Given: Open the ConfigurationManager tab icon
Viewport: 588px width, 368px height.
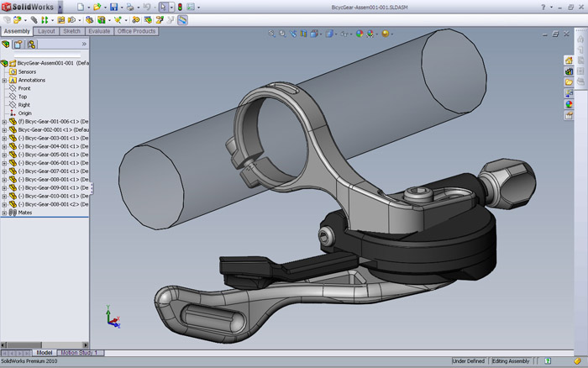Looking at the screenshot, I should (31, 44).
